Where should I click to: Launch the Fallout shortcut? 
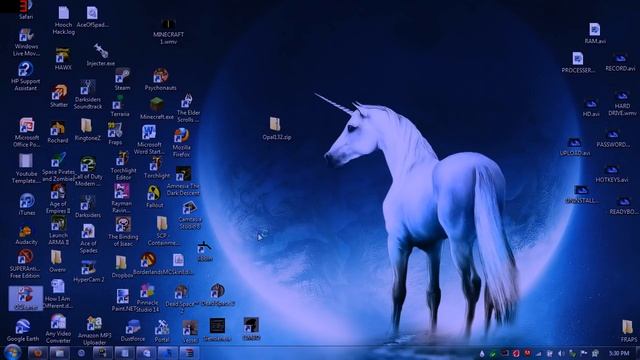pyautogui.click(x=154, y=197)
